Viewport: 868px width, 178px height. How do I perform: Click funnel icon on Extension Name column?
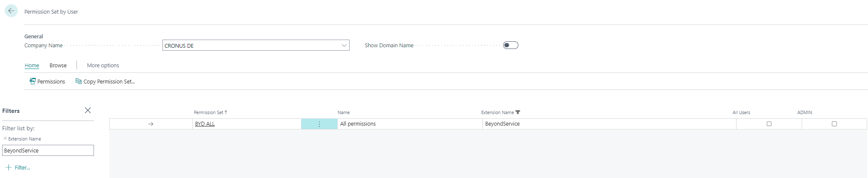coord(518,112)
